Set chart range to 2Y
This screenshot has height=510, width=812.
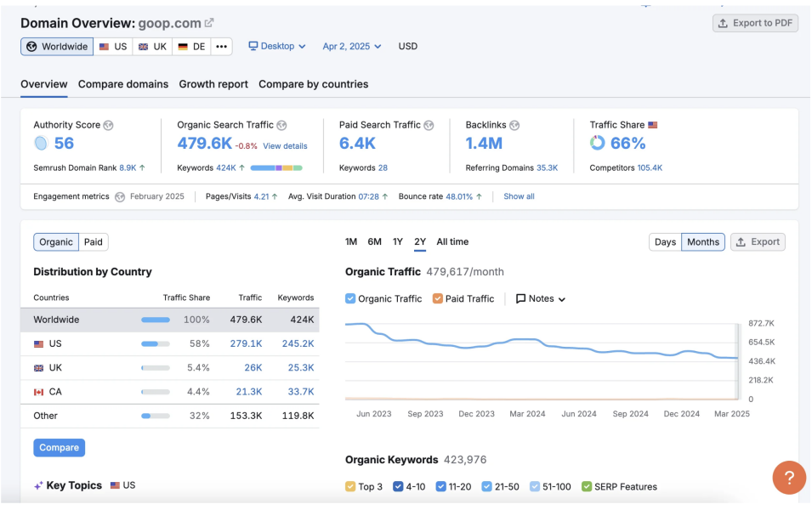(420, 241)
